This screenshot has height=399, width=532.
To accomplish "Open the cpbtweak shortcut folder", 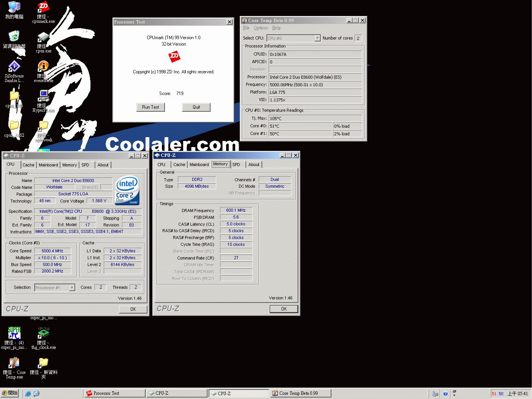I will pos(43,131).
